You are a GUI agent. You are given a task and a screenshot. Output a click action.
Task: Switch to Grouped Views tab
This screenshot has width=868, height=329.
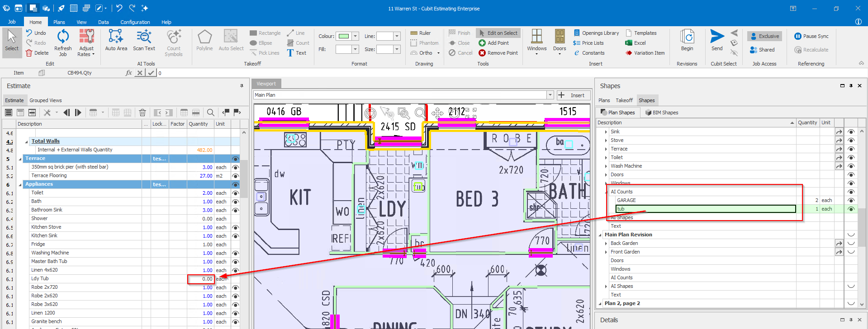tap(46, 100)
